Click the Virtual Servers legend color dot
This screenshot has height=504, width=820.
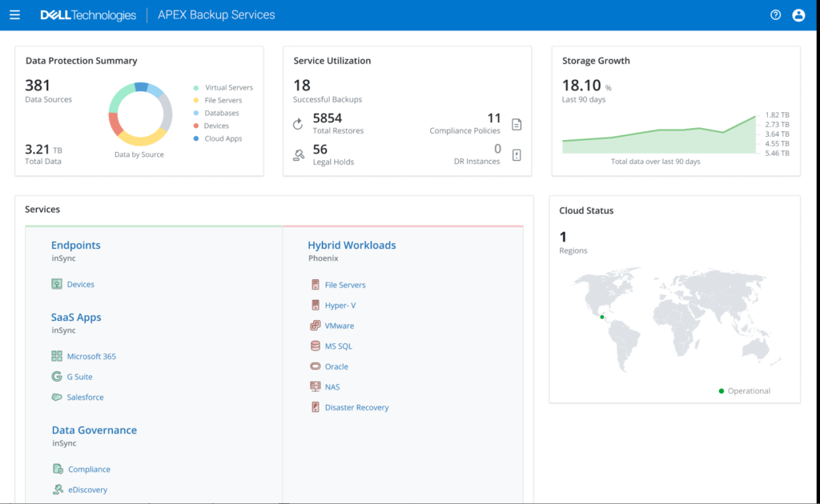click(196, 88)
